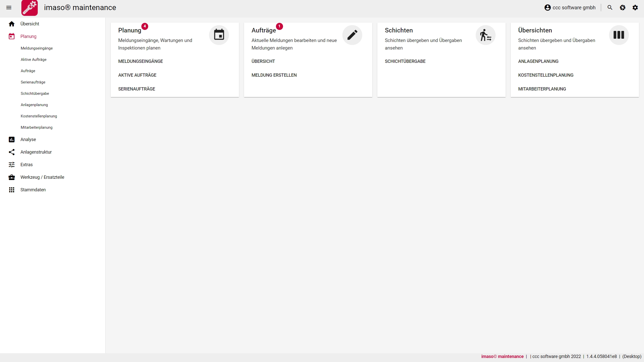
Task: Toggle the hamburger navigation menu
Action: pos(9,8)
